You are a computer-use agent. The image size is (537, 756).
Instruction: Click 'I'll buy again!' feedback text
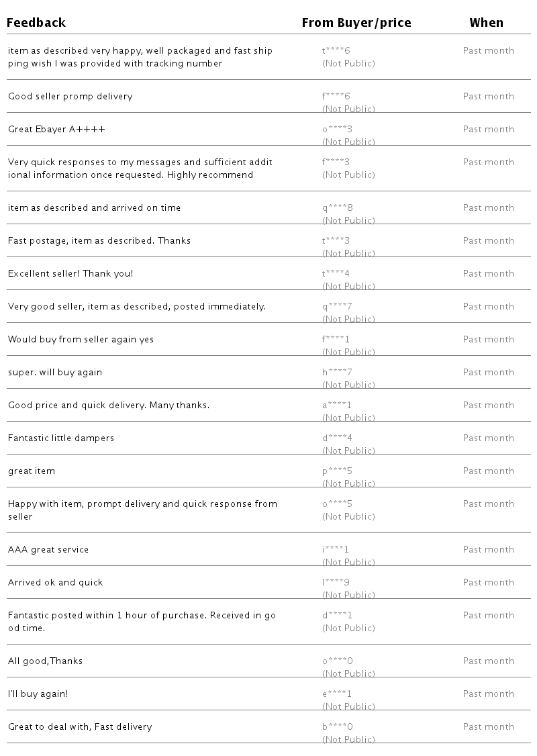pos(38,694)
